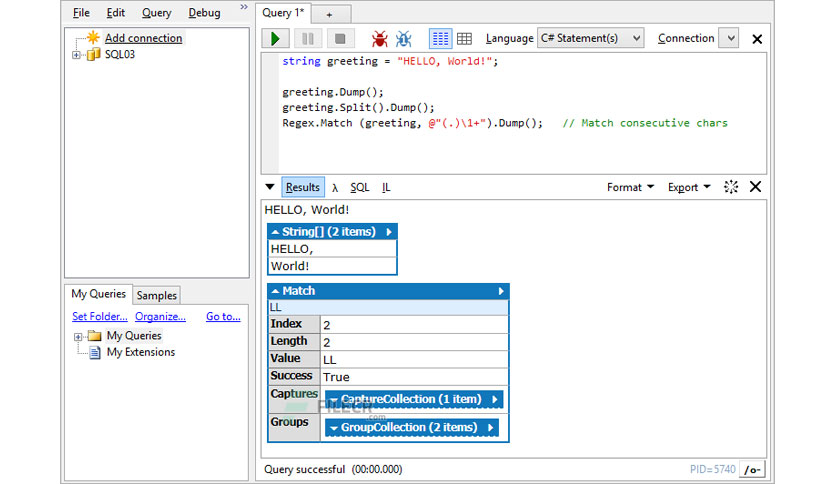Click the /o- optimization toggle in status bar

point(752,470)
